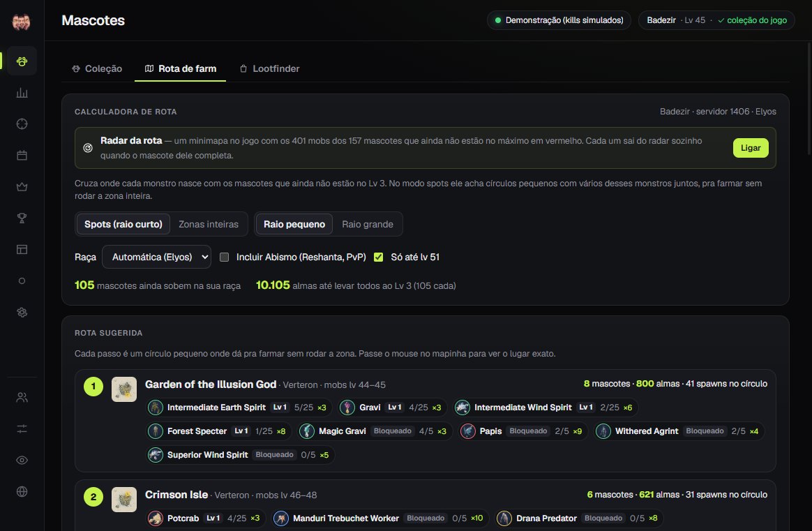This screenshot has width=812, height=531.
Task: Switch to Raio grande option
Action: 368,224
